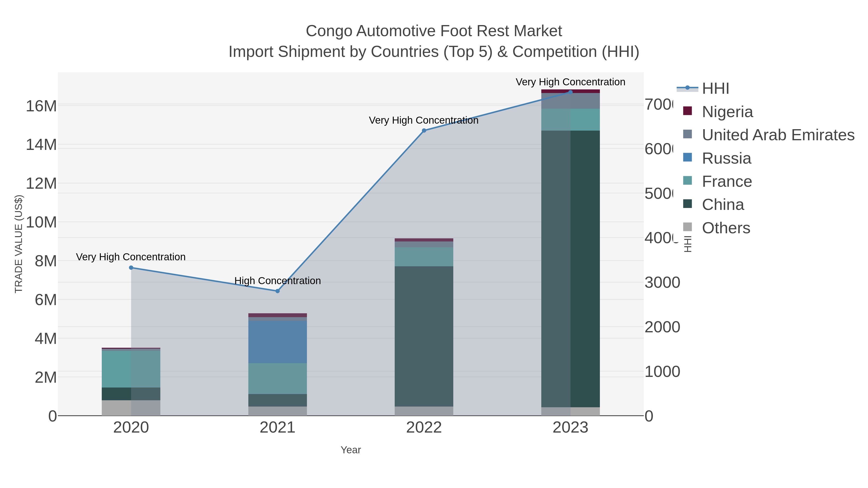Click the 1000 tick on the HHI axis
The height and width of the screenshot is (488, 868).
[663, 372]
